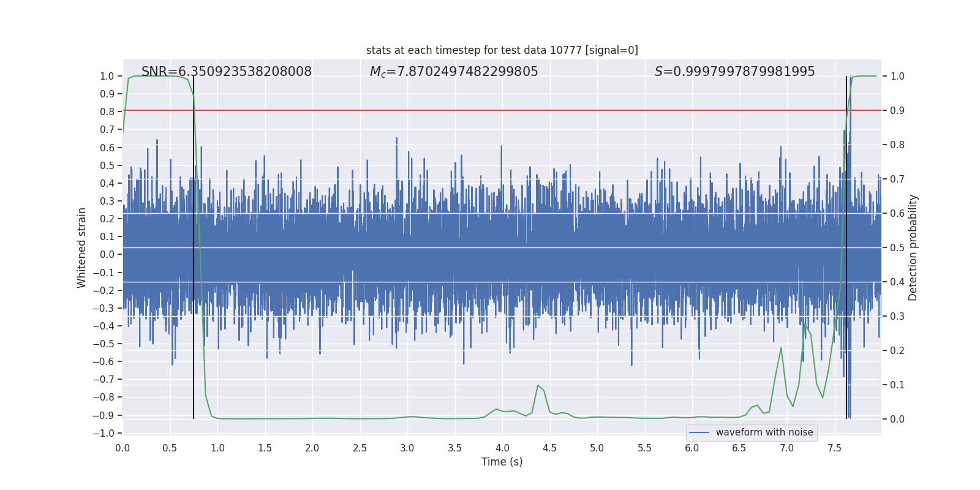Select the 'Whitened strain' y-axis label

[81, 247]
